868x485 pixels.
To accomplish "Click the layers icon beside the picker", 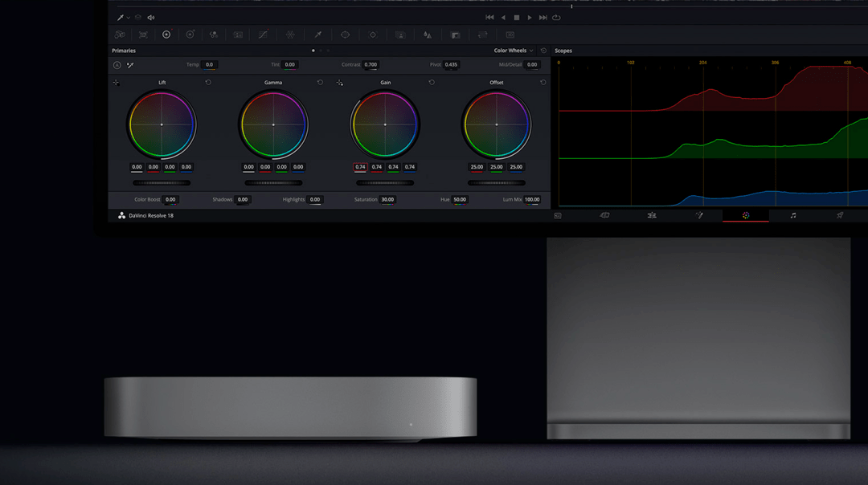I will (x=138, y=18).
